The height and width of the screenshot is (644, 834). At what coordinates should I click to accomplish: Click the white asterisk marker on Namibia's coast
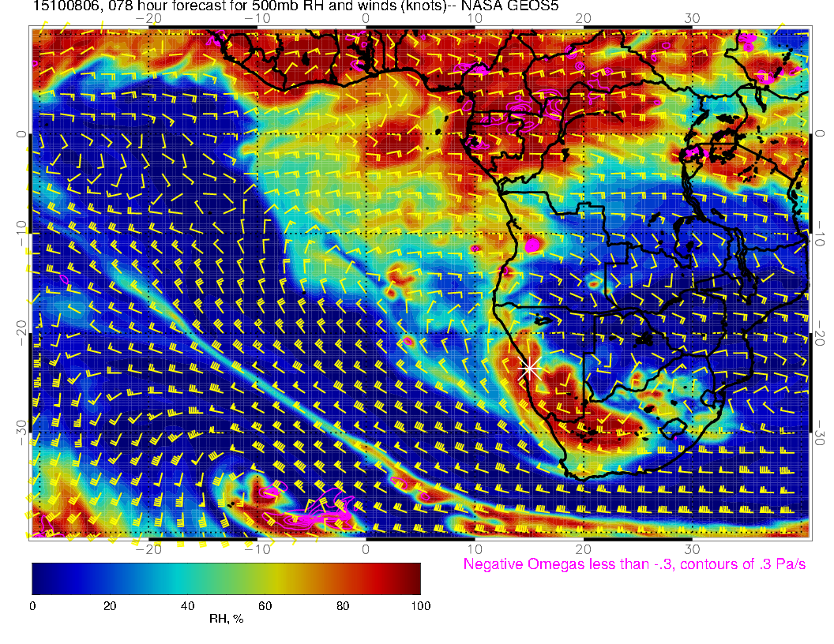529,368
